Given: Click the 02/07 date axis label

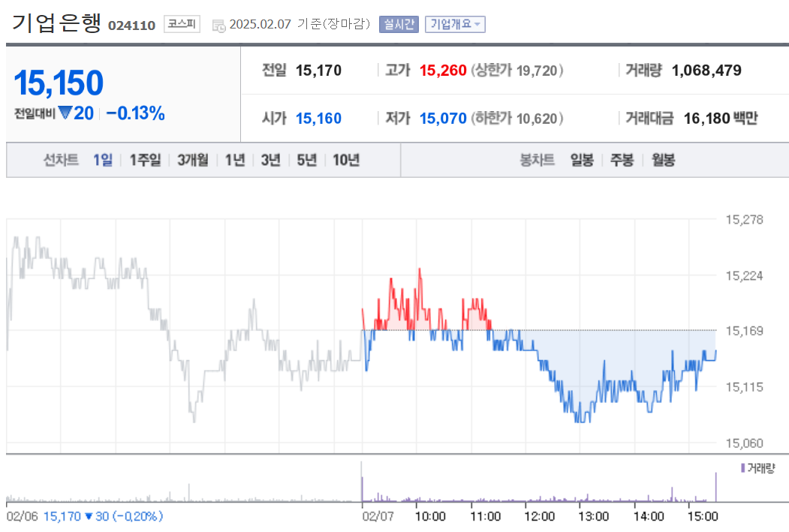Looking at the screenshot, I should (x=378, y=516).
